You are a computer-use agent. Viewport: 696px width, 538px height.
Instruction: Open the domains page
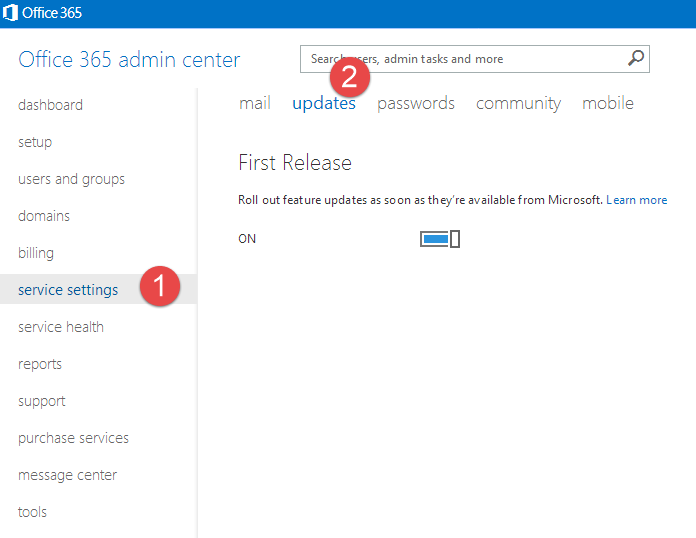[44, 216]
